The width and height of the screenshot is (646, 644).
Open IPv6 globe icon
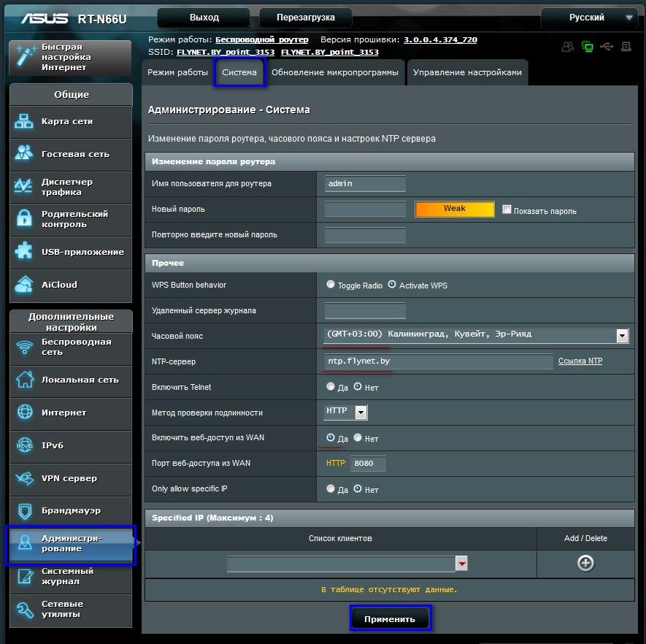(24, 445)
